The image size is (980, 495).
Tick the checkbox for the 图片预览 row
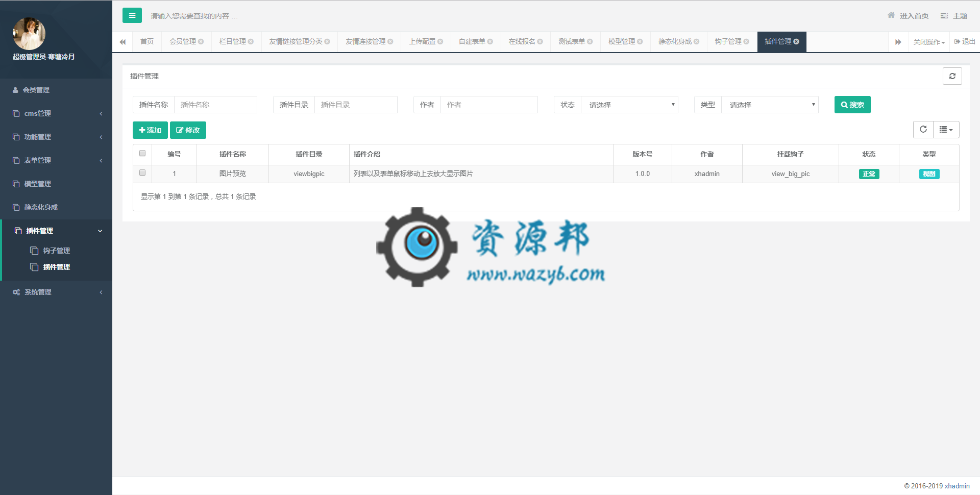click(142, 172)
